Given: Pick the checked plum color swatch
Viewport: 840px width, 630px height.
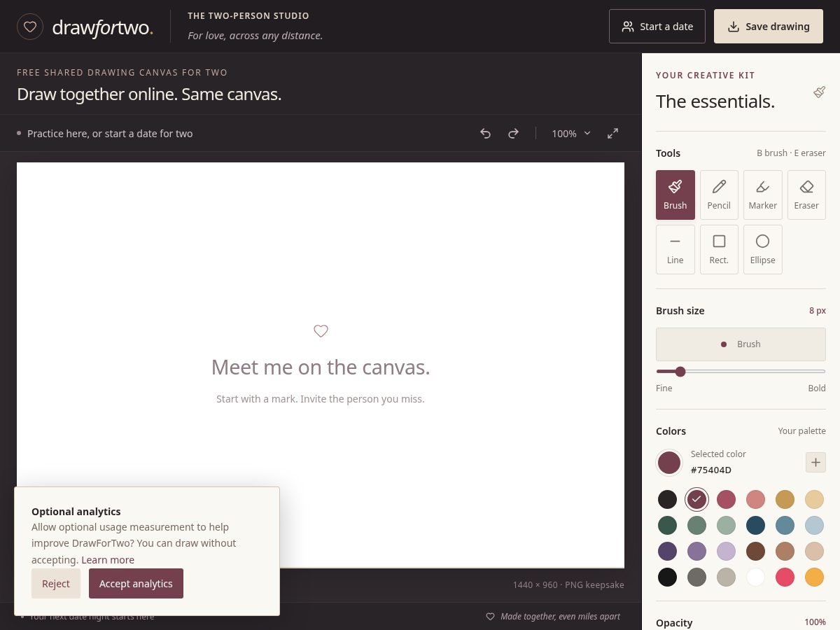Looking at the screenshot, I should pos(696,499).
